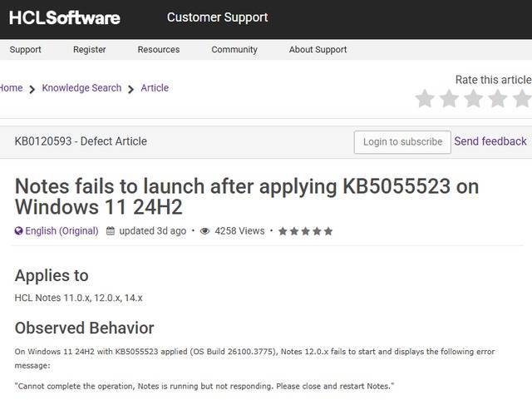Rate article with first star
532x400 pixels.
tap(425, 99)
